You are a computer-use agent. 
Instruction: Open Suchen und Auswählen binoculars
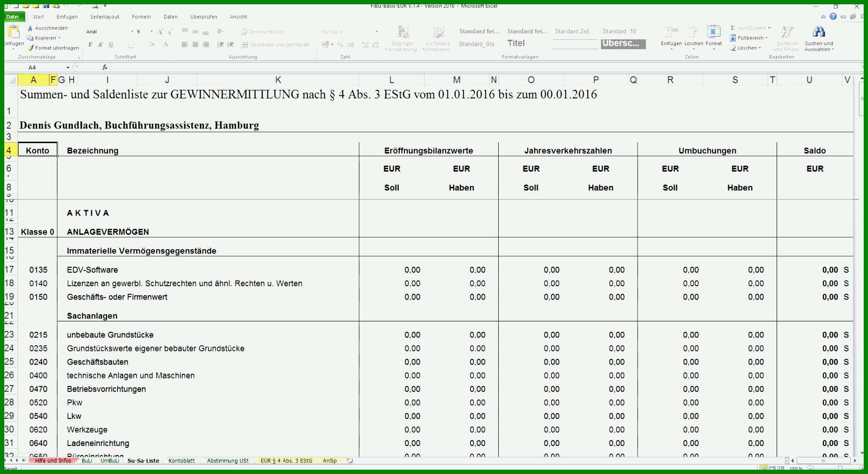point(819,38)
